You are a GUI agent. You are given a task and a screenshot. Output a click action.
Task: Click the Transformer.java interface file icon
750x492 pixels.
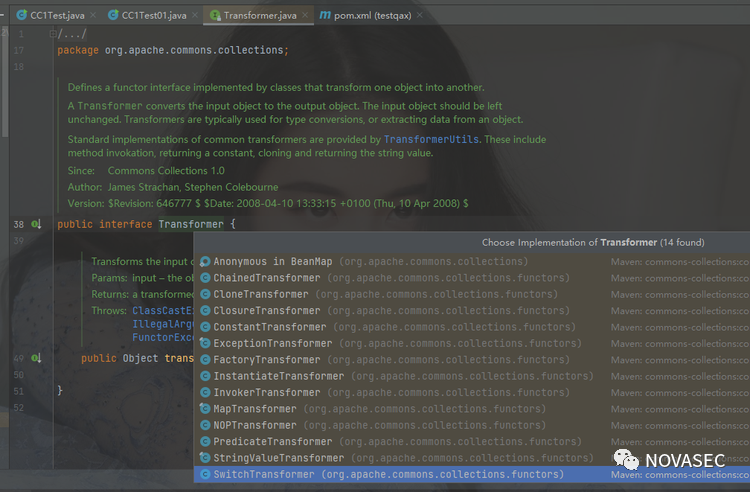pyautogui.click(x=215, y=15)
